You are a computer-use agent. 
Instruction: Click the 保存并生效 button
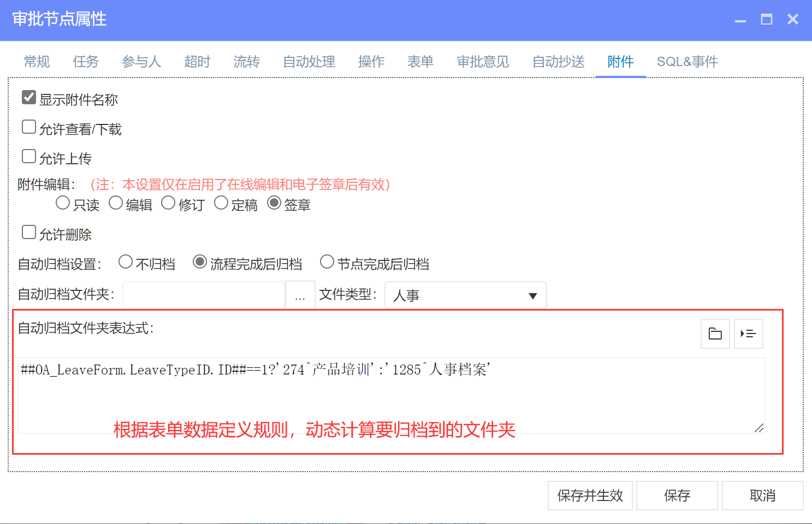[x=590, y=496]
